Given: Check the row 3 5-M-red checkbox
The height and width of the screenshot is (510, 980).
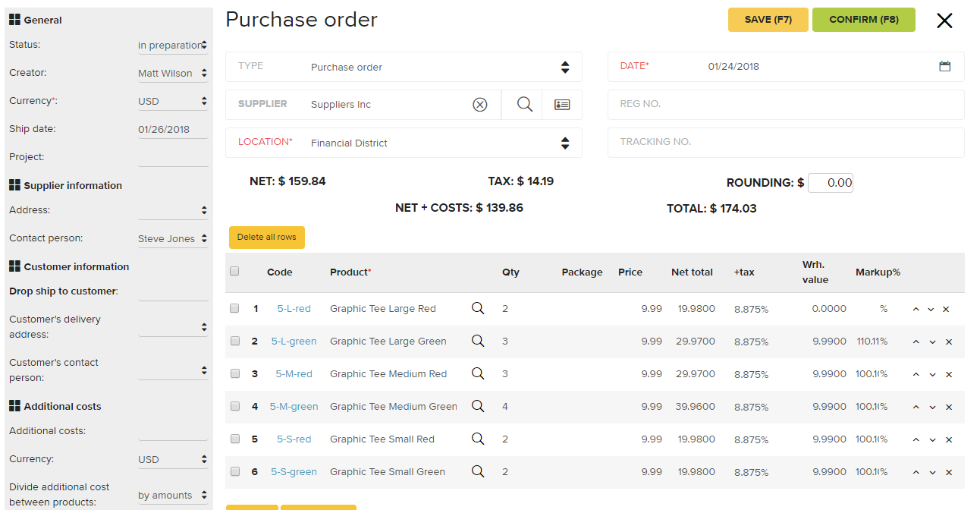Looking at the screenshot, I should pyautogui.click(x=234, y=373).
